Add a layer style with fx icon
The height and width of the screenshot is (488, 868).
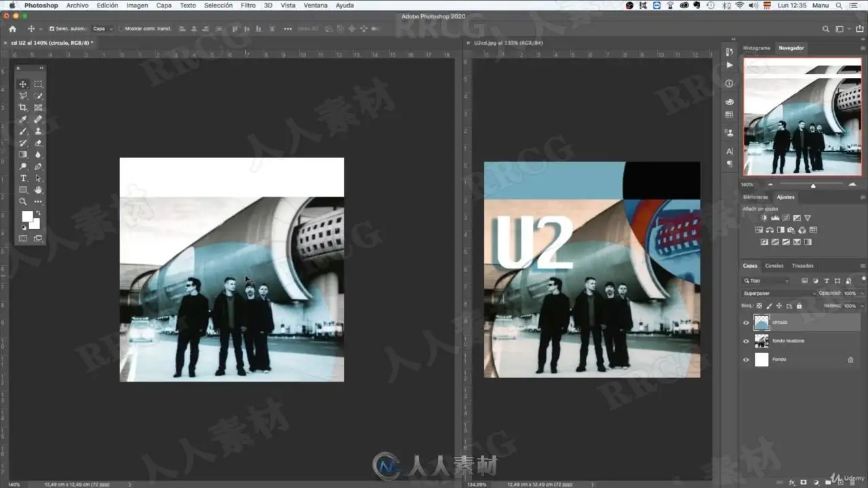click(792, 482)
